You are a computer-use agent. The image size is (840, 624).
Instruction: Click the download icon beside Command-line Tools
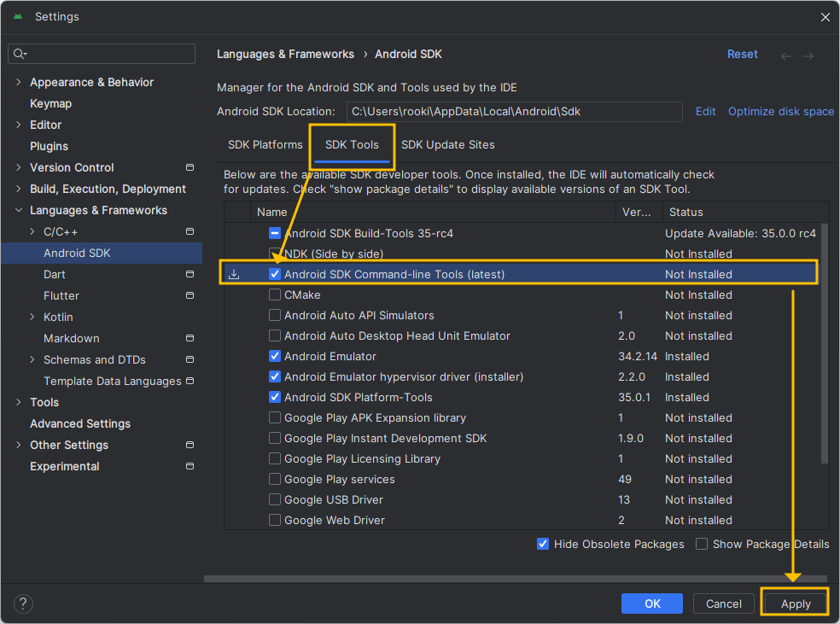(x=234, y=274)
